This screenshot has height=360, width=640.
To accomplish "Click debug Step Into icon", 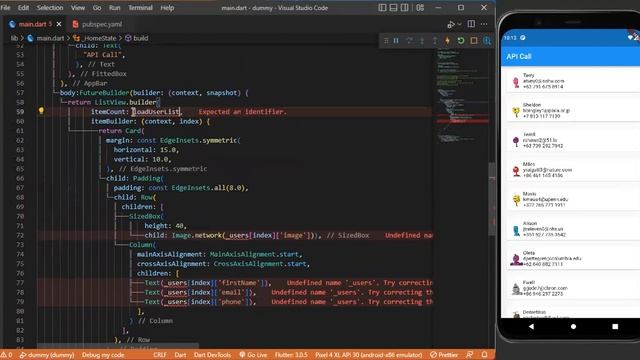I will pos(422,40).
